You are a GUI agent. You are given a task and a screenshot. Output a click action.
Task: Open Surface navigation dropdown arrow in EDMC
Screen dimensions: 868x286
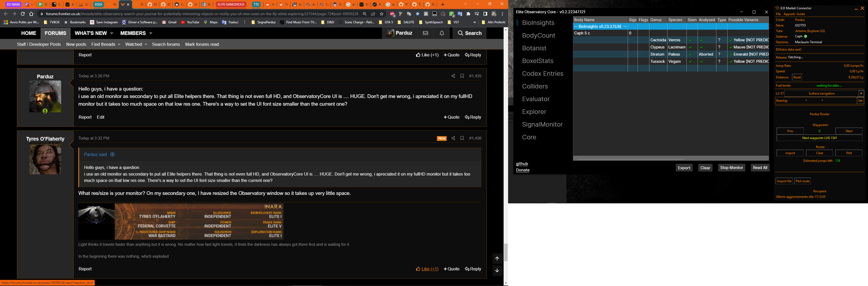pyautogui.click(x=861, y=93)
